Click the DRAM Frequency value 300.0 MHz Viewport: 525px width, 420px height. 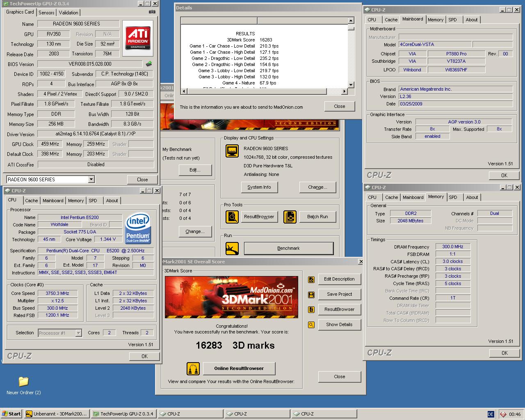point(453,247)
